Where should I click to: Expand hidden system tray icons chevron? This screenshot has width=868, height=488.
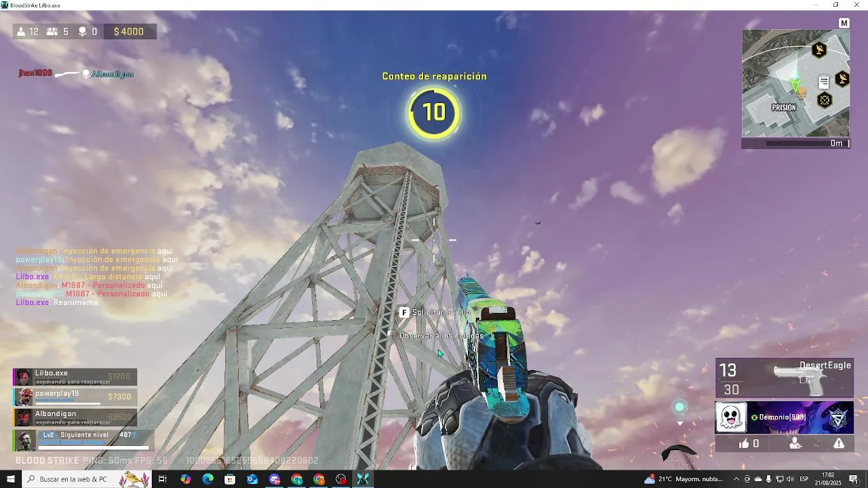point(736,479)
